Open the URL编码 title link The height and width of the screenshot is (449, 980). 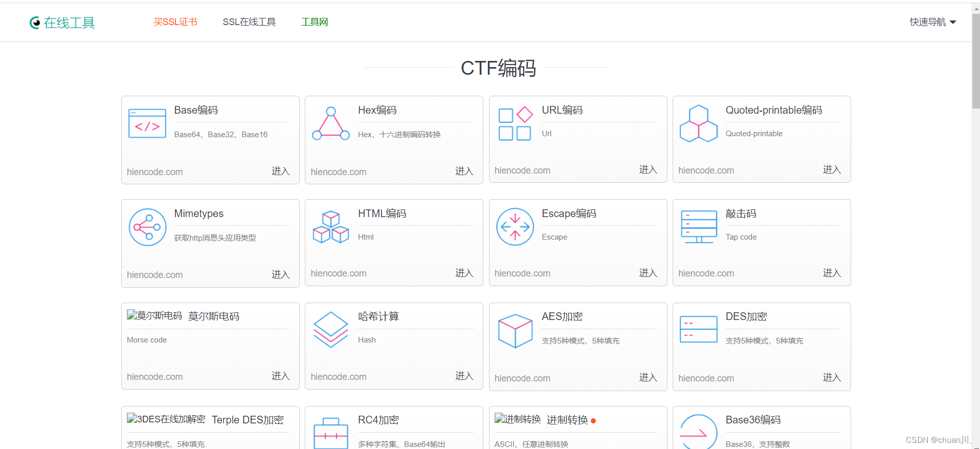coord(562,110)
